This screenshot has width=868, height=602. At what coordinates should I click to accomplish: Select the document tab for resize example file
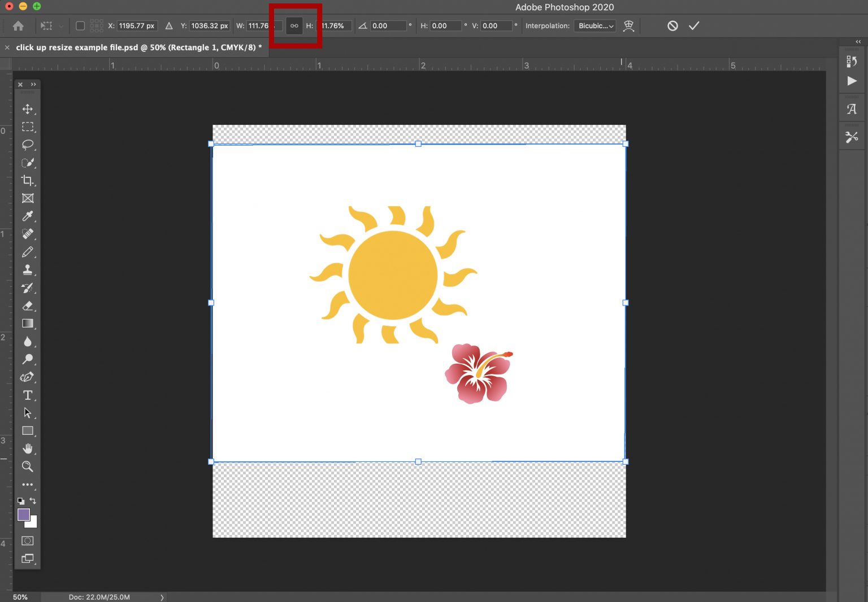(x=136, y=47)
